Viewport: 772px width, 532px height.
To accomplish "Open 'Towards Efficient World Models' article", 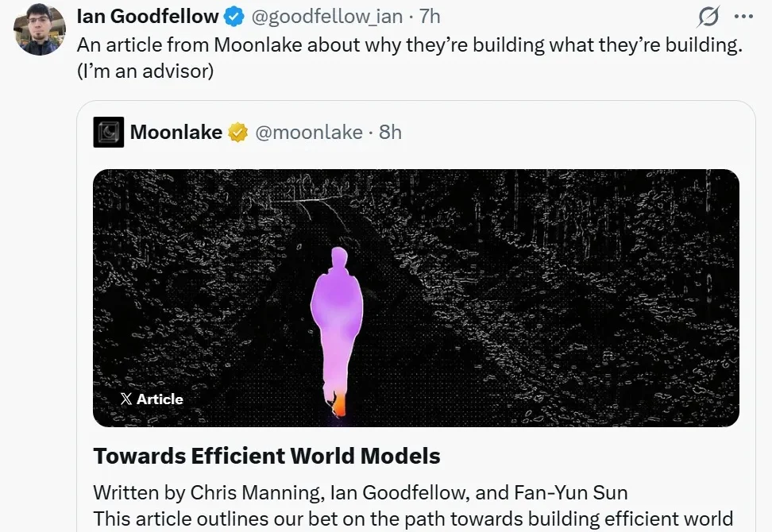I will click(x=267, y=456).
